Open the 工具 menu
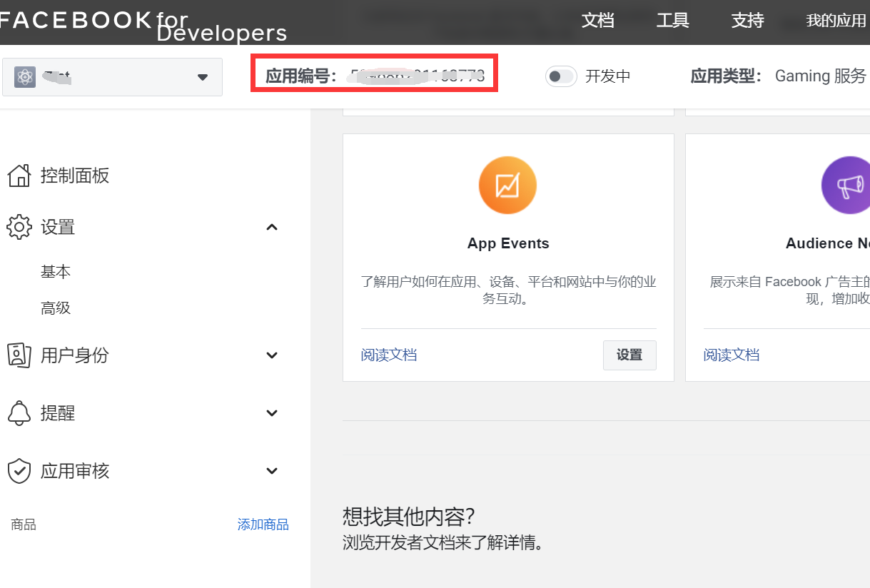 [672, 21]
